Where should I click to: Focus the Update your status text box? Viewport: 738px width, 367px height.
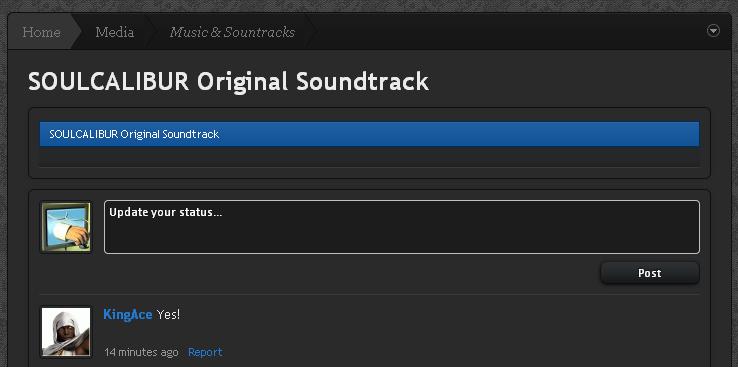coord(401,227)
